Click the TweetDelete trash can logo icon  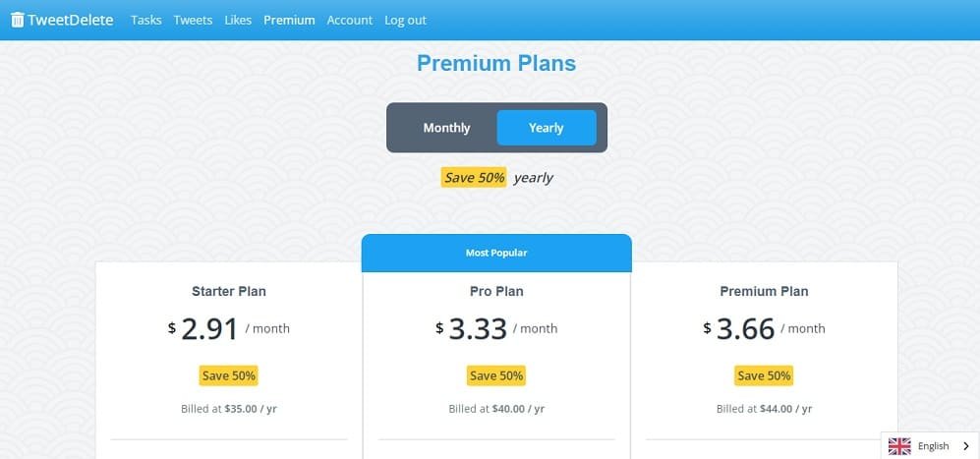(17, 20)
